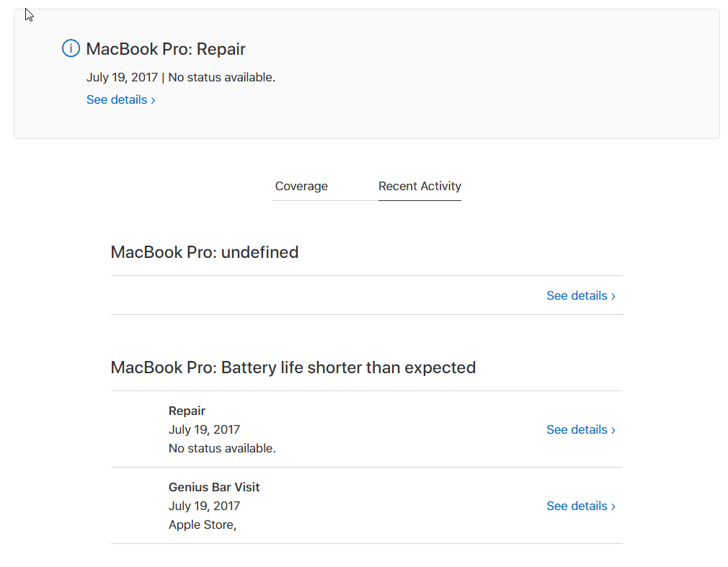Viewport: 728px width, 567px height.
Task: Click No status available under the Repair entry
Action: 222,449
